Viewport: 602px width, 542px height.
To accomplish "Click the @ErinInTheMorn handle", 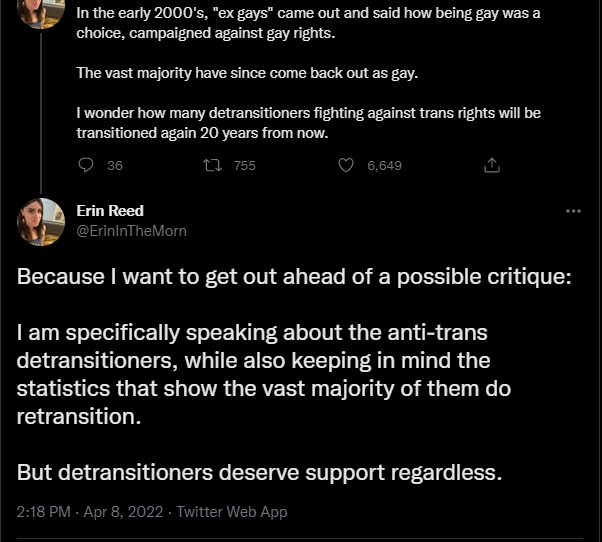I will (x=131, y=230).
